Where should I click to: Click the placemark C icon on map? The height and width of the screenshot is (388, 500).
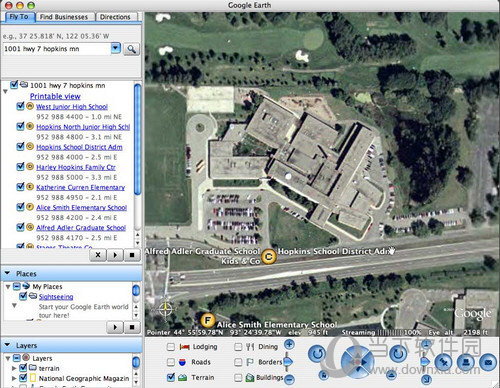269,256
